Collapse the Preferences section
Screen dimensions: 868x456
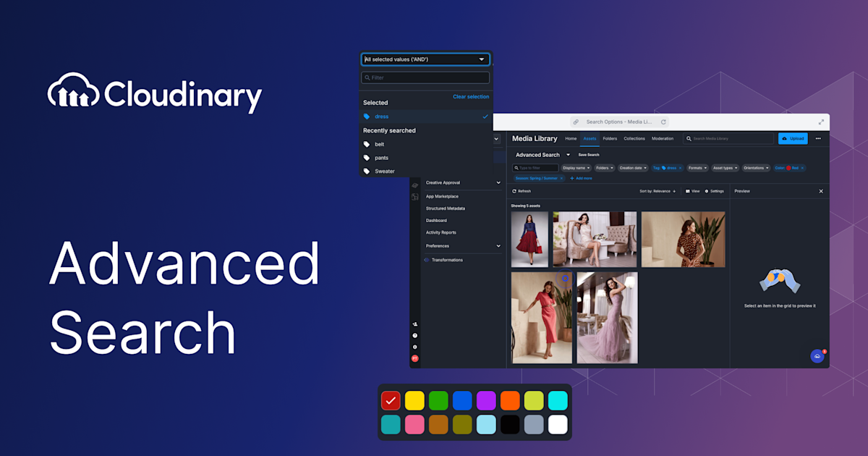(498, 246)
